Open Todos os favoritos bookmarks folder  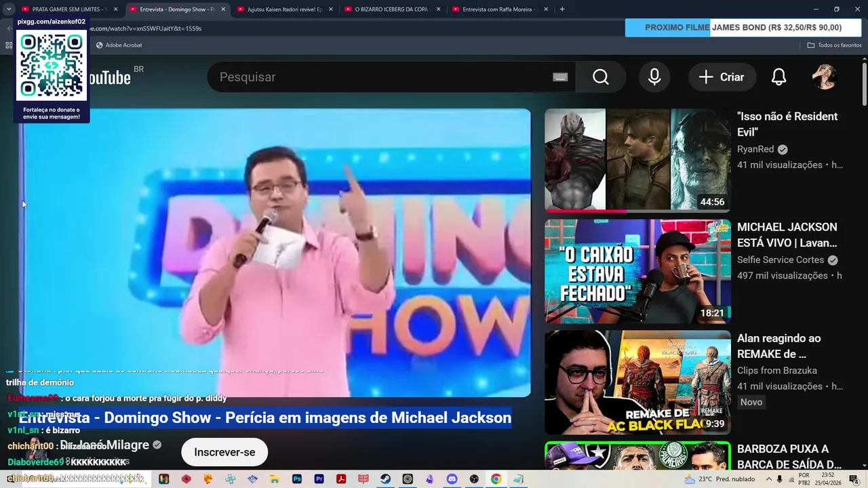(834, 45)
